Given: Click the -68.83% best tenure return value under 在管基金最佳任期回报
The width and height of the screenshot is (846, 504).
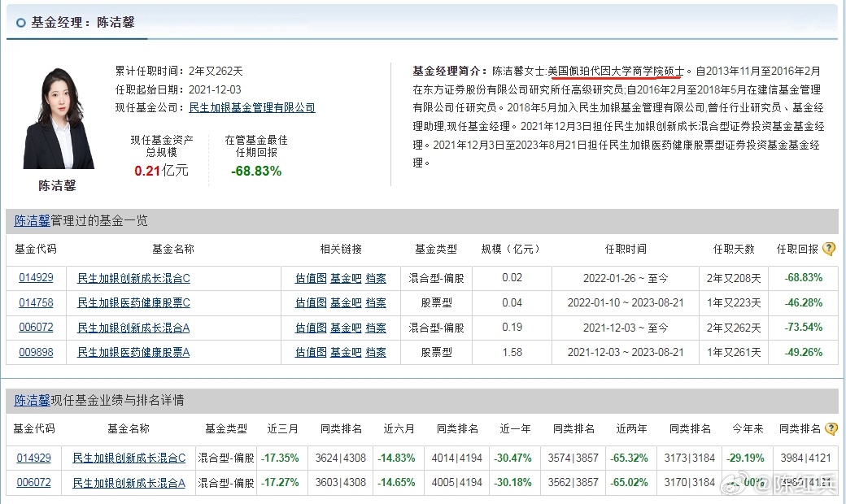Looking at the screenshot, I should click(x=256, y=171).
